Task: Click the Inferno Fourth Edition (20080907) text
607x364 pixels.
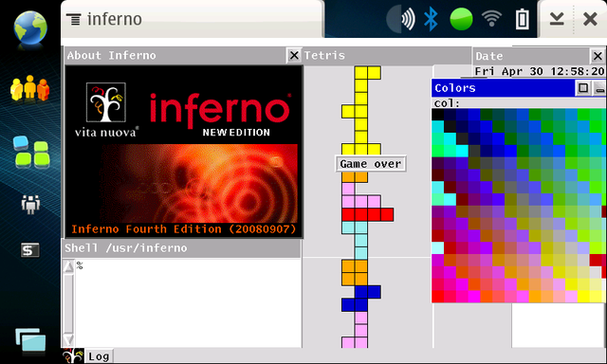Action: coord(183,229)
